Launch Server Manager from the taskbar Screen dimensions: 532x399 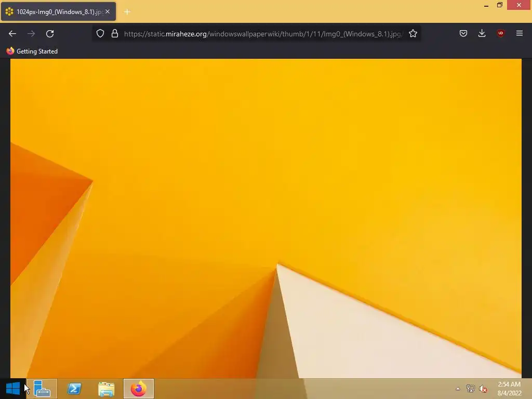tap(42, 389)
